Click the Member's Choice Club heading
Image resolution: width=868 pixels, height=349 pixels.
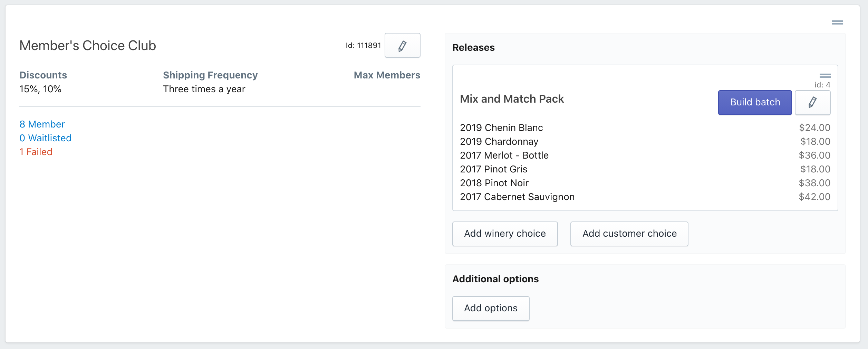click(88, 46)
